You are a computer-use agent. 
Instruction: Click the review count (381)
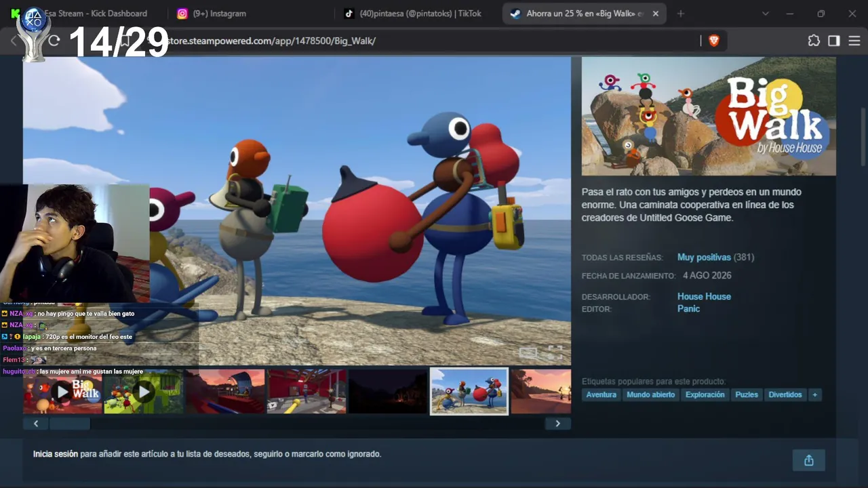coord(744,258)
